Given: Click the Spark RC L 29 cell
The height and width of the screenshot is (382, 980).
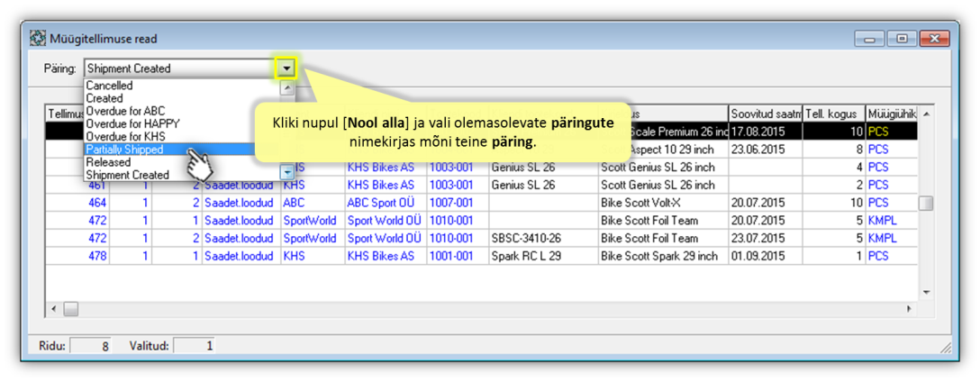Looking at the screenshot, I should 543,256.
